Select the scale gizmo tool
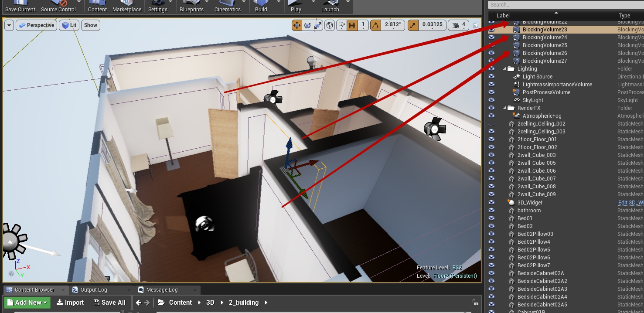644x313 pixels. 319,25
